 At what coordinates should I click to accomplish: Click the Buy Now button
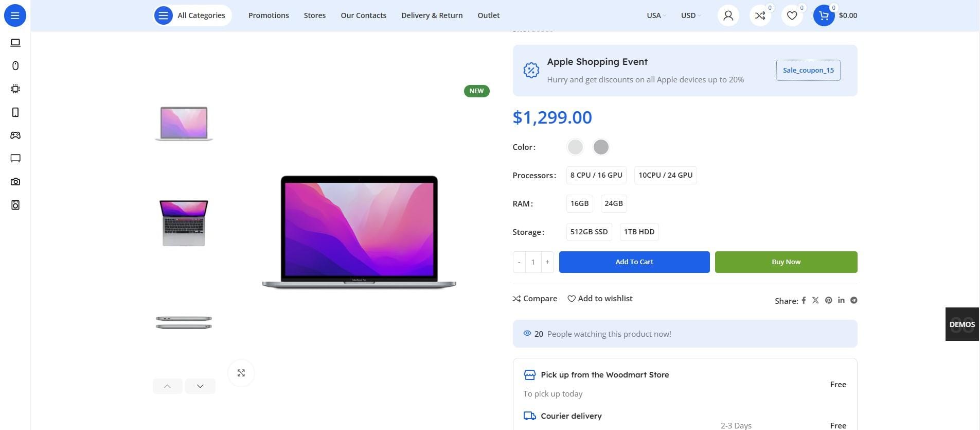786,262
